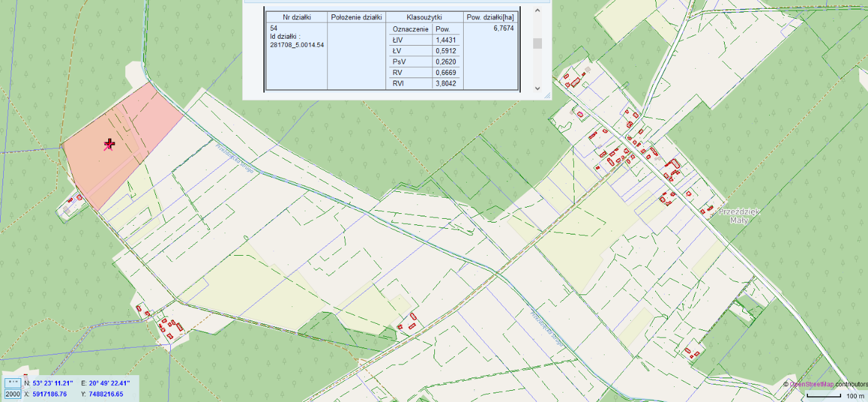
Task: Click the 'Nr działki' column header
Action: coord(297,17)
